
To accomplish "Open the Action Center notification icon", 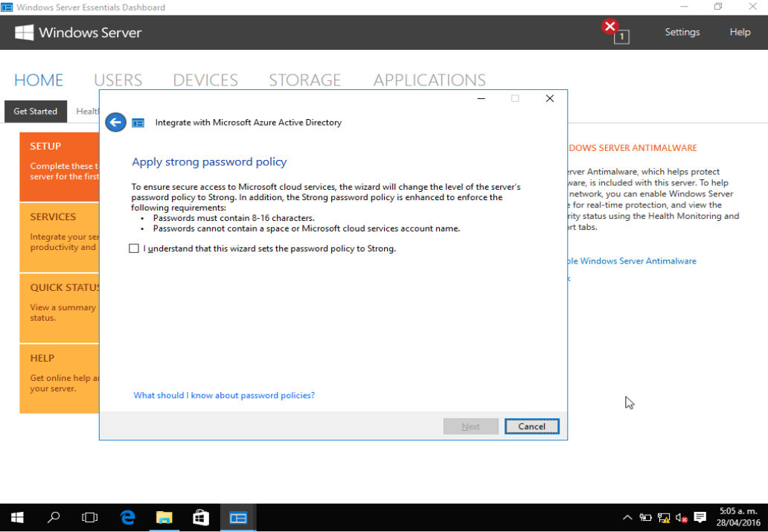I will [x=699, y=516].
